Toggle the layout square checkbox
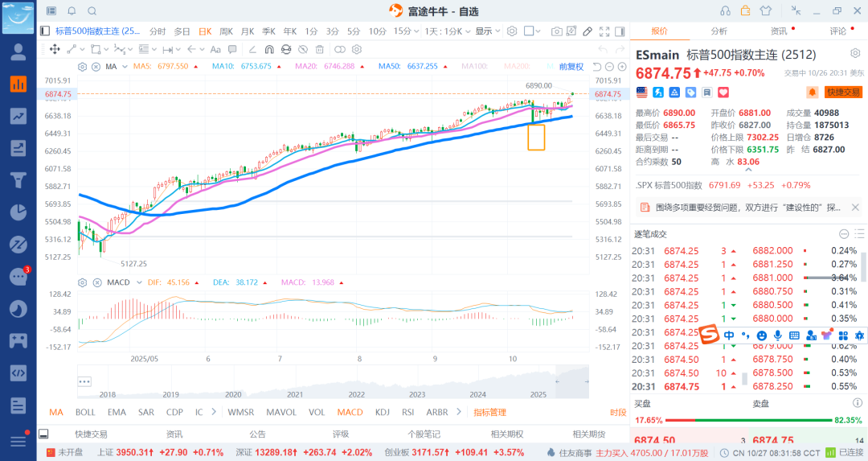The width and height of the screenshot is (868, 461). click(x=529, y=31)
